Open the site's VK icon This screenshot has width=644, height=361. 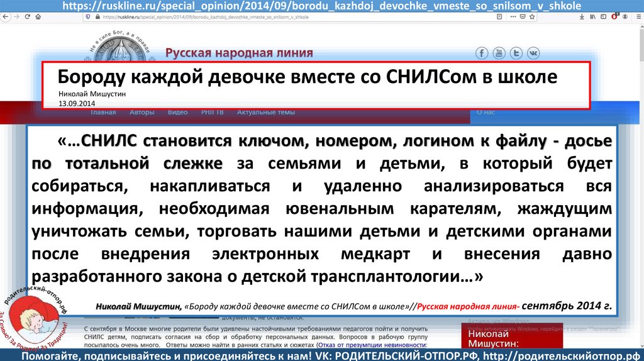coord(533,53)
